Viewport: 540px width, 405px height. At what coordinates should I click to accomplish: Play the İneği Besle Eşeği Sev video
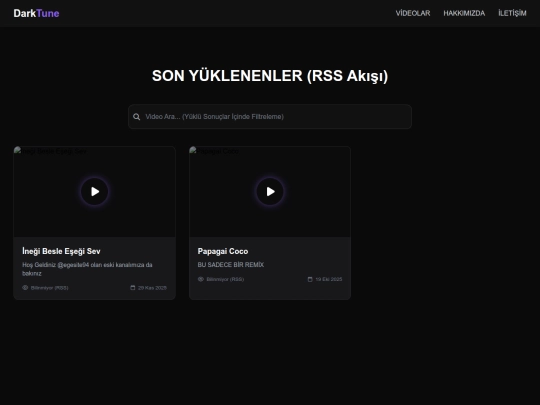[94, 191]
